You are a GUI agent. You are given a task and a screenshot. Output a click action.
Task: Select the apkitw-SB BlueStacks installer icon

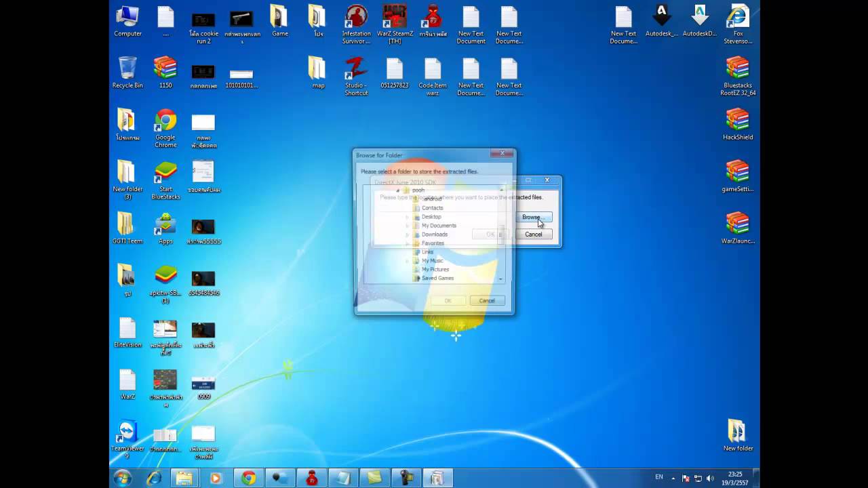tap(165, 285)
